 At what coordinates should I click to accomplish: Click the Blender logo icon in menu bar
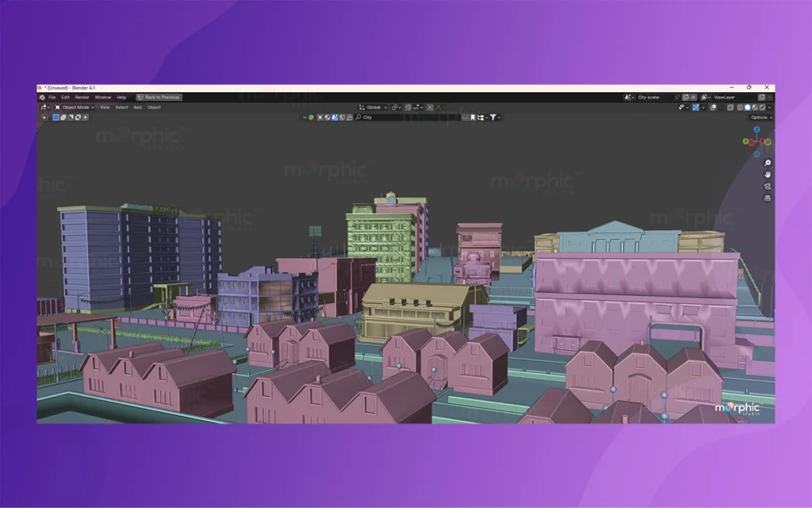pyautogui.click(x=42, y=97)
